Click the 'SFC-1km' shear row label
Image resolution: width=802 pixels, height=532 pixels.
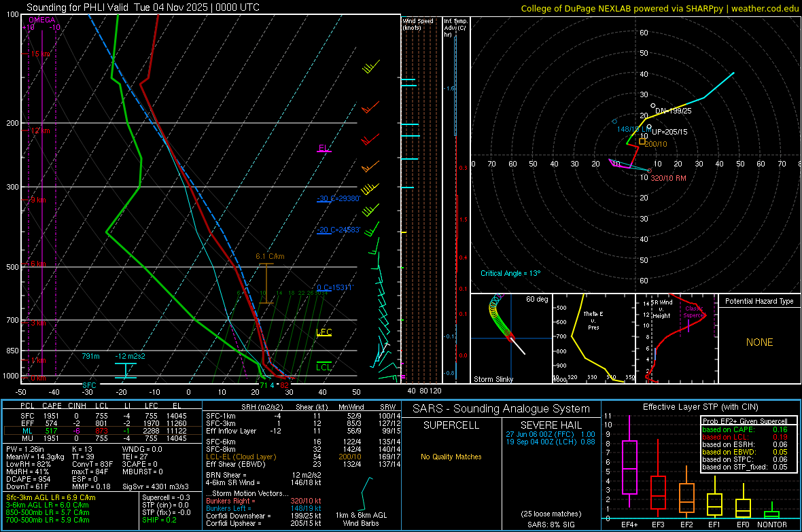221,416
